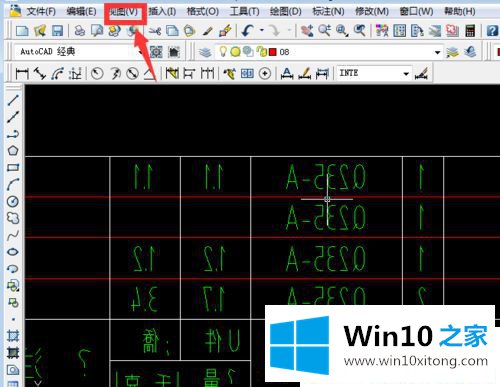The image size is (500, 387).
Task: Click the Redo arrow icon
Action: pyautogui.click(x=275, y=31)
